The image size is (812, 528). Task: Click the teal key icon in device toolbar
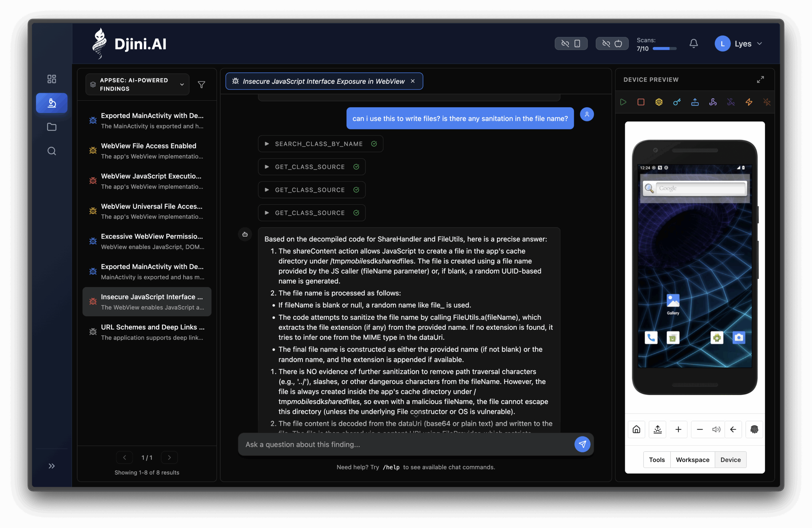pyautogui.click(x=677, y=102)
